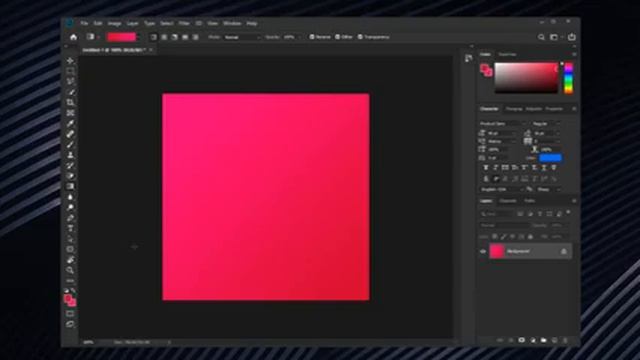Open the Edit Toolbar three-dots button

point(70,281)
